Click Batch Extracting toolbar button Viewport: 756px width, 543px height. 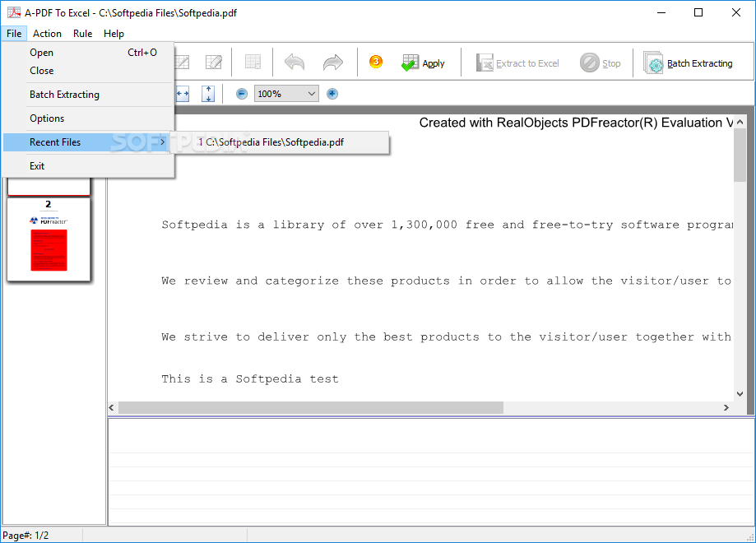pos(688,63)
